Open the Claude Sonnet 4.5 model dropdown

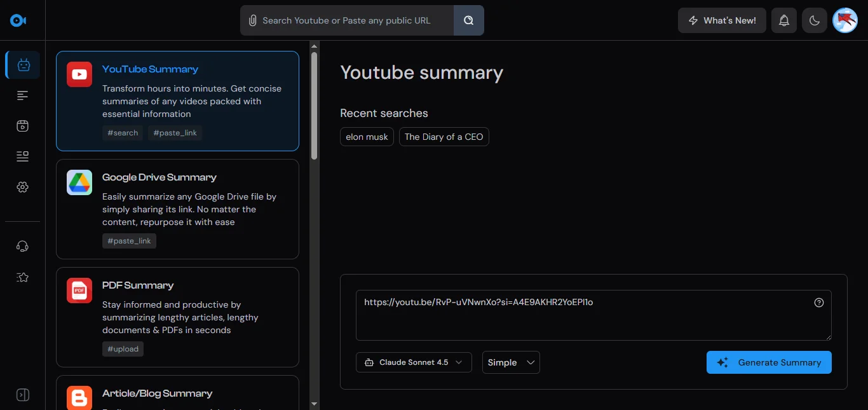[x=414, y=362]
